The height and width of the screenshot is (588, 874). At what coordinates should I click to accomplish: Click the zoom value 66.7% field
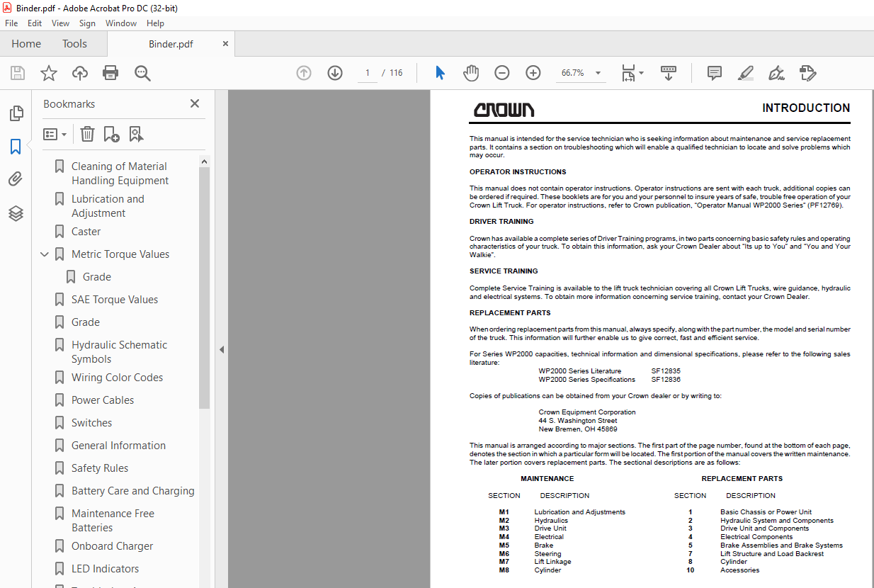(x=573, y=73)
